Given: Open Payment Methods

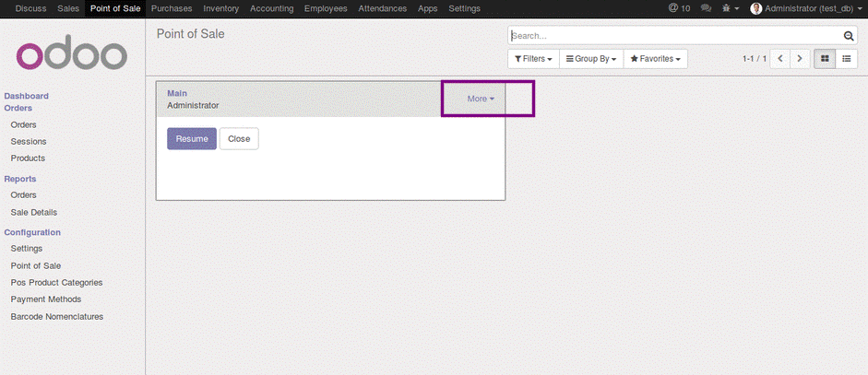Looking at the screenshot, I should coord(46,299).
